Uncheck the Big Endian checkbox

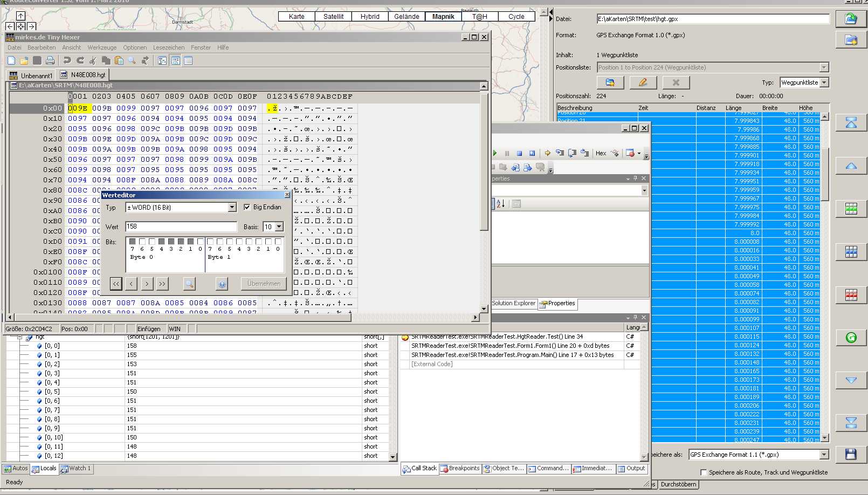tap(247, 207)
